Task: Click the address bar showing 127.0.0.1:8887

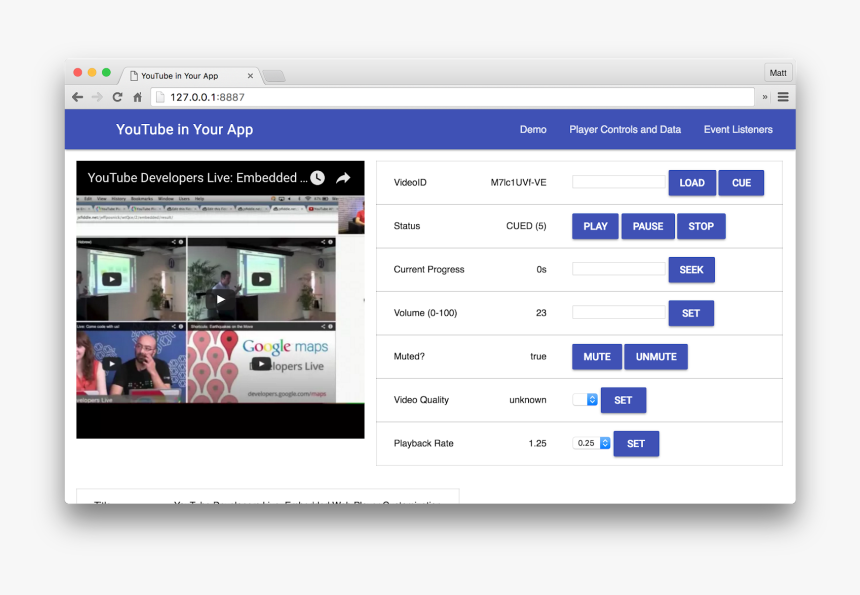Action: point(453,97)
